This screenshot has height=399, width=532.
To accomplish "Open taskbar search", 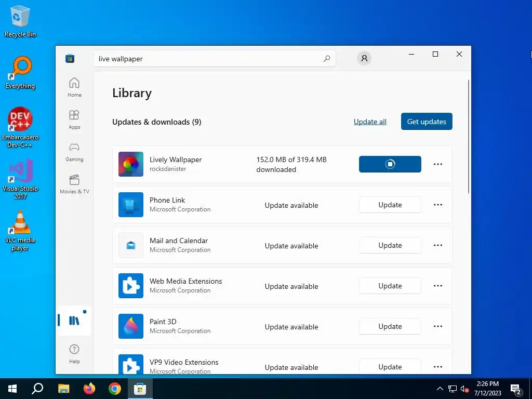I will [37, 389].
